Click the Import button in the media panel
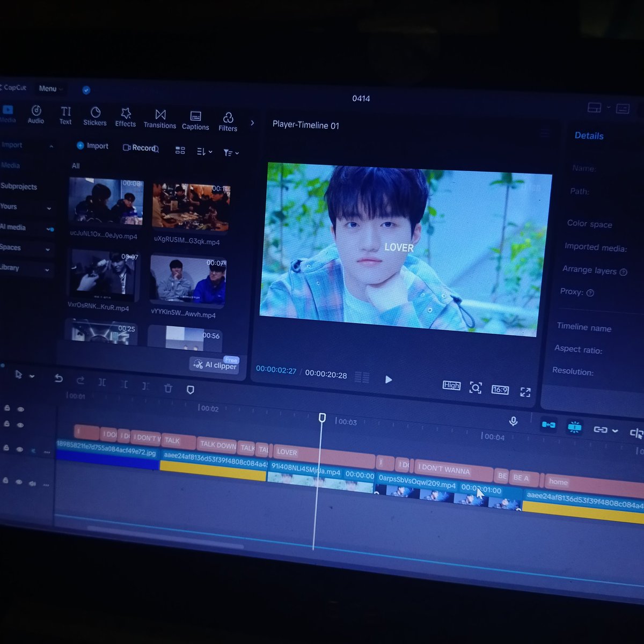 pyautogui.click(x=92, y=145)
